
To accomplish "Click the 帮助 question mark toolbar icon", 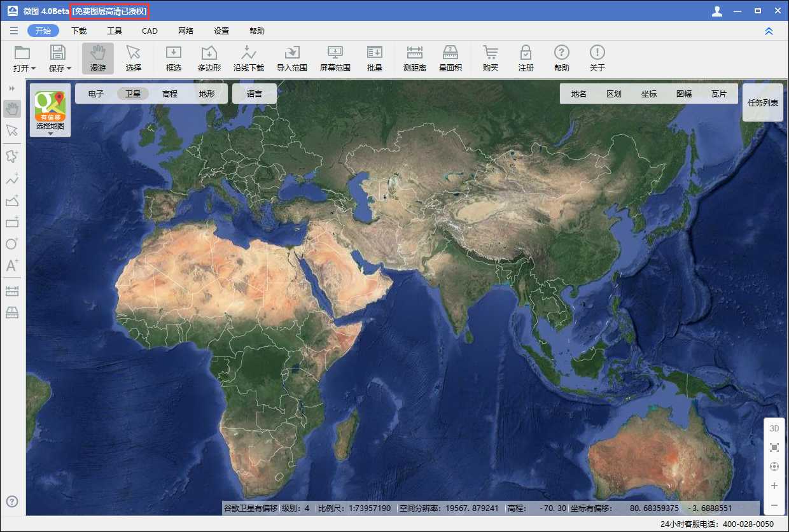I will (x=561, y=52).
